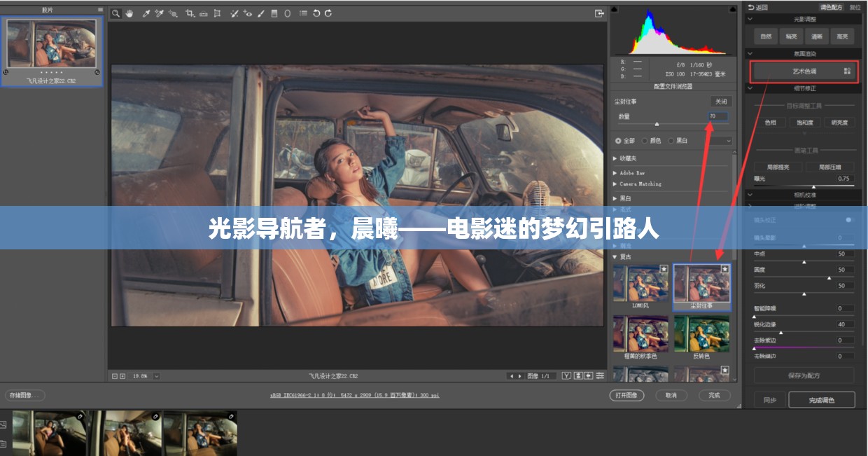Click the 打开图像 button

[626, 395]
